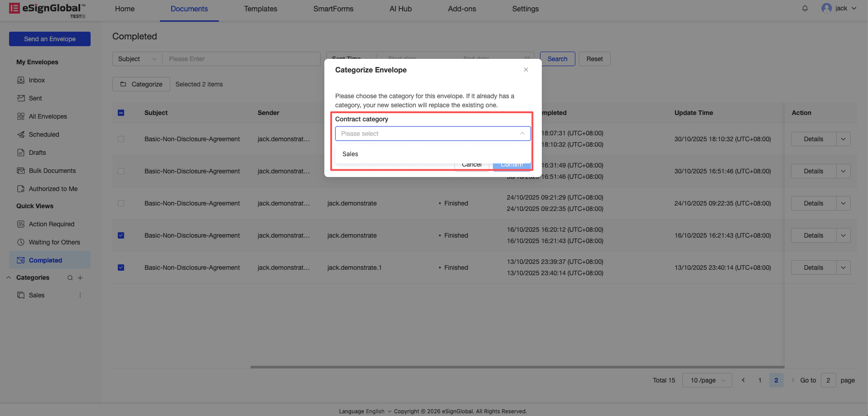Click the Waiting for Others clock icon
Screen dimensions: 868x416
[21, 242]
